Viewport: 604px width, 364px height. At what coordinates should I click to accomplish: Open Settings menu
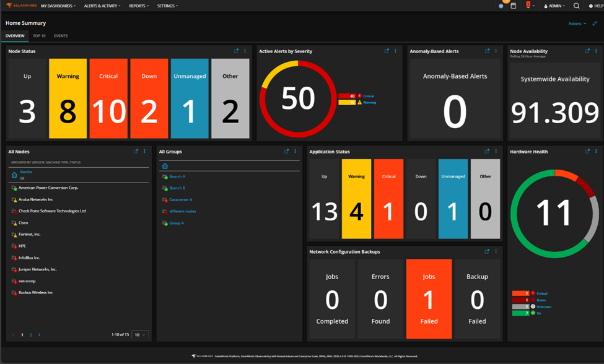click(167, 6)
